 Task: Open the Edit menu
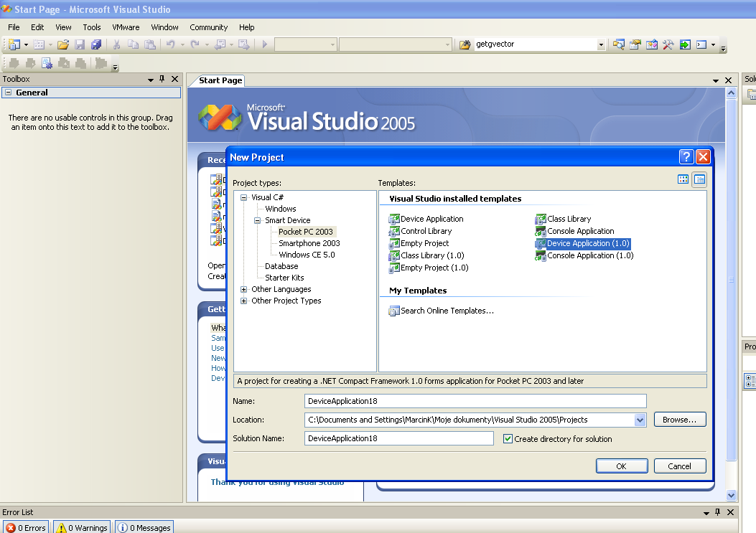[37, 27]
